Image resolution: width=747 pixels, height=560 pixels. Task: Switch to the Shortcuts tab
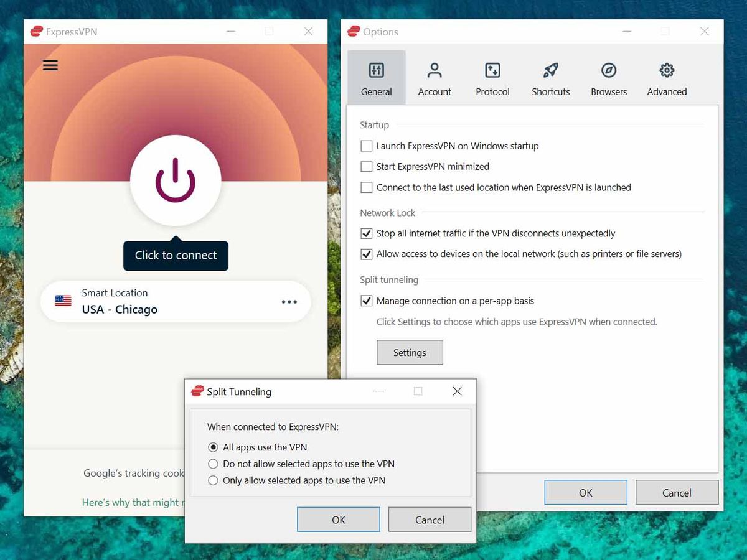550,77
